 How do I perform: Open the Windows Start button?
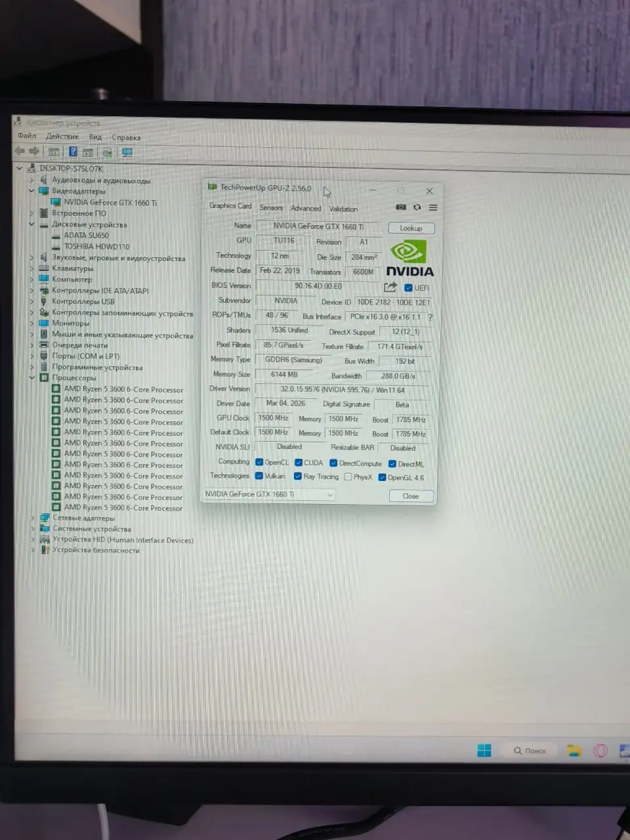click(484, 751)
